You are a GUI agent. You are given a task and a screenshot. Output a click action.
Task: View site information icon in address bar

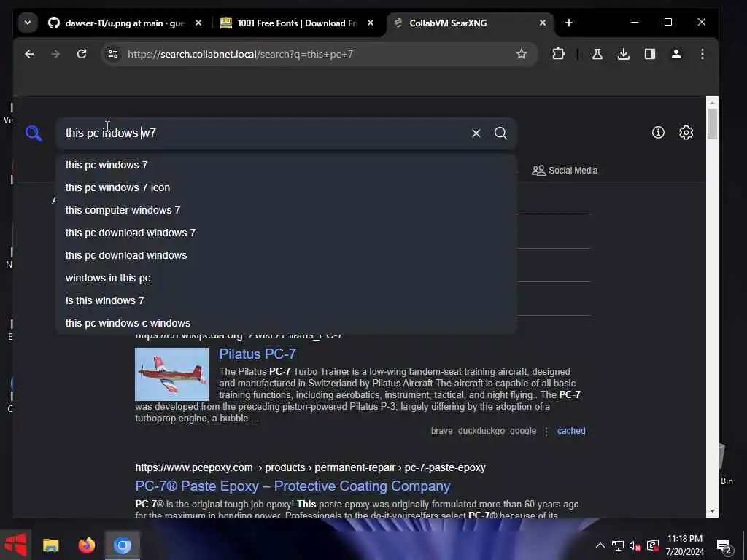point(113,54)
